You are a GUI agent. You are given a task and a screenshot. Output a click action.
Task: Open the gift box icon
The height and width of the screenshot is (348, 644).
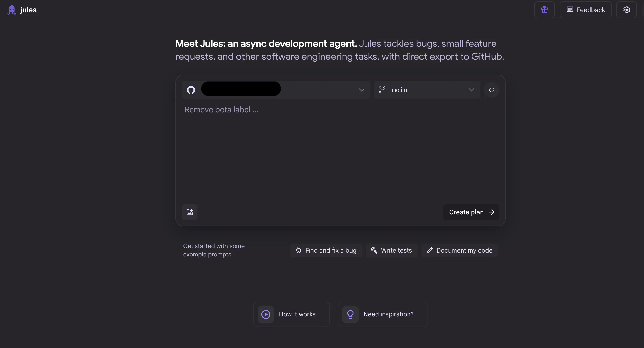click(x=544, y=10)
